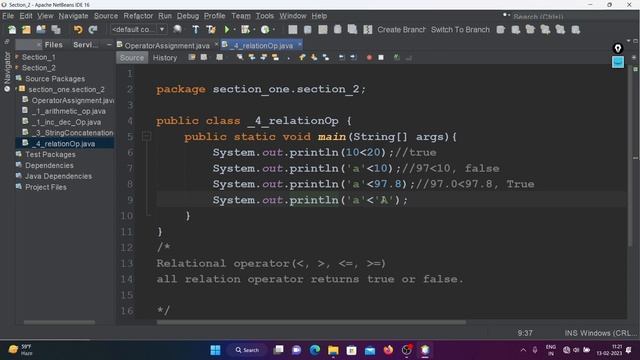The image size is (640, 360).
Task: Click the globe browser icon in toolbar
Action: point(177,29)
